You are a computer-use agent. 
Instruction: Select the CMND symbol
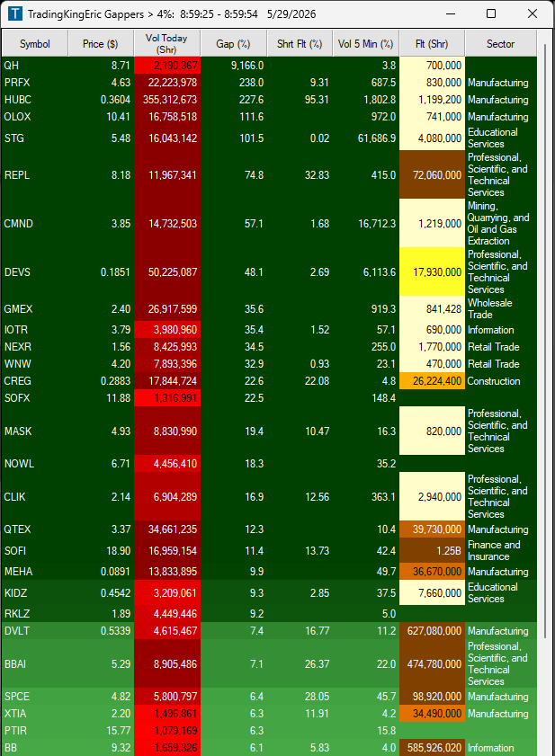(x=19, y=224)
